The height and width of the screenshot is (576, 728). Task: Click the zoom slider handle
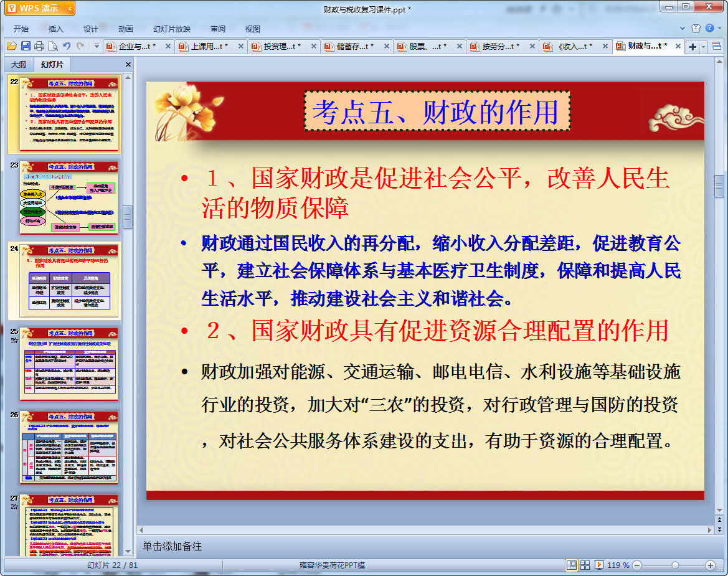pyautogui.click(x=676, y=565)
